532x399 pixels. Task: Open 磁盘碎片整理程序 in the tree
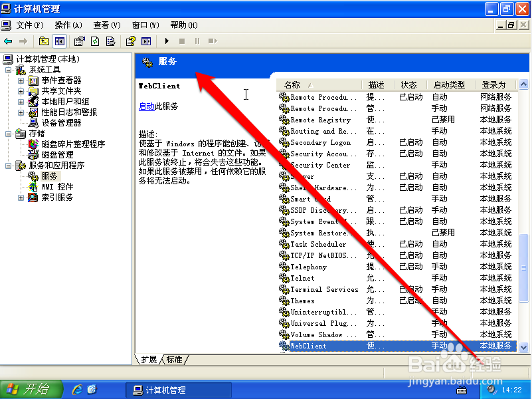(73, 144)
